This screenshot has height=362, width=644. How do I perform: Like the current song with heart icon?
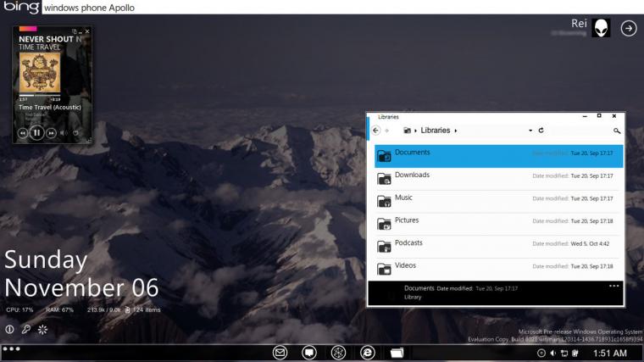click(75, 133)
